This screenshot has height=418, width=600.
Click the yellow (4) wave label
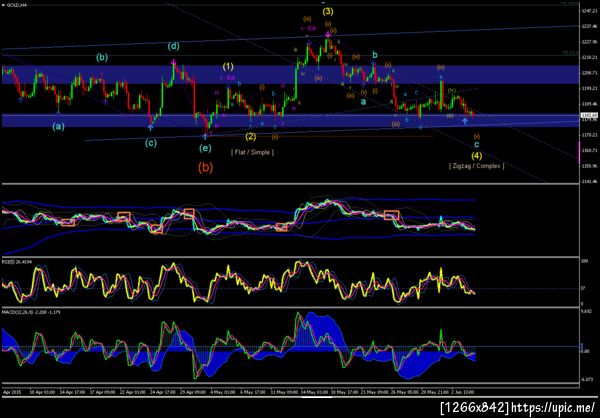click(x=476, y=155)
